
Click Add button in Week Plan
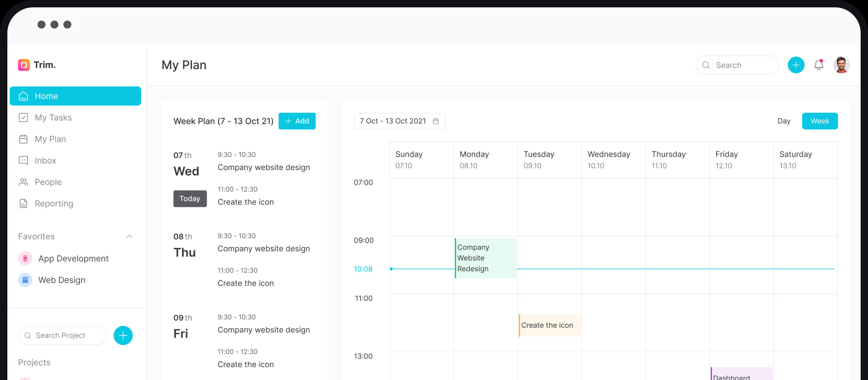tap(297, 121)
